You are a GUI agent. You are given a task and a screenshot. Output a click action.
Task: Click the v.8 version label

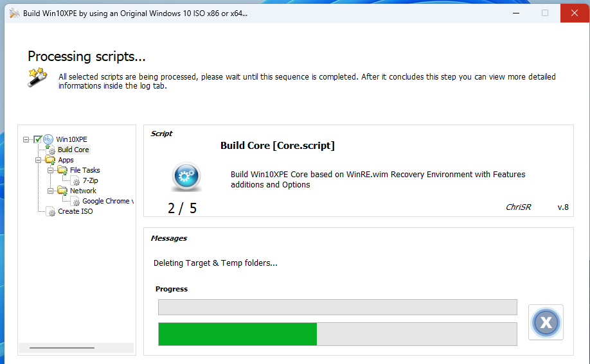coord(563,207)
